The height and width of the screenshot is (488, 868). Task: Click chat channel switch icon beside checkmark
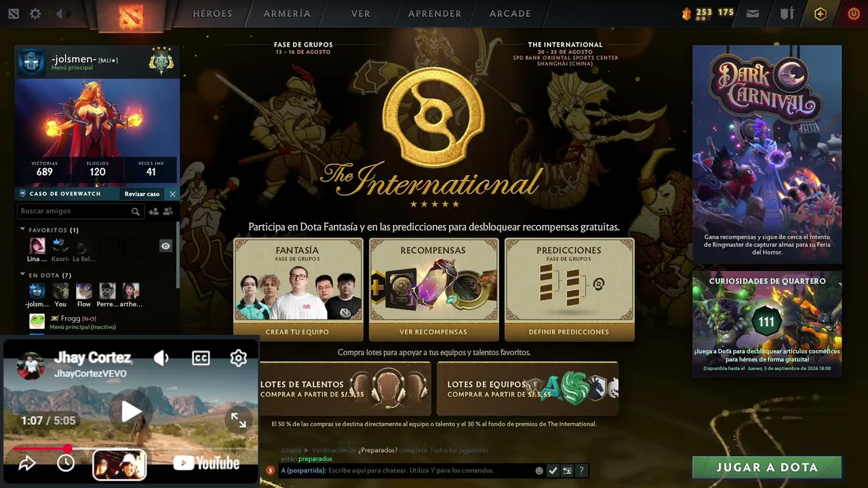pos(567,470)
